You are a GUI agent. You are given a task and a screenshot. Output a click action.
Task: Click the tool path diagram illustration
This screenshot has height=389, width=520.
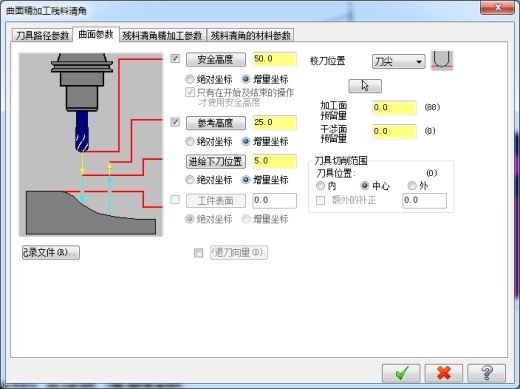point(91,145)
